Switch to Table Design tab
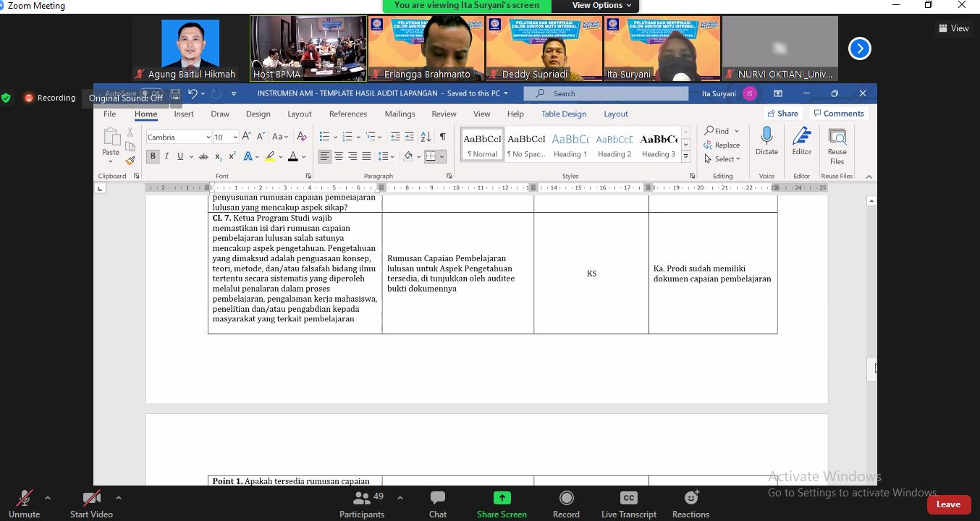 (564, 114)
